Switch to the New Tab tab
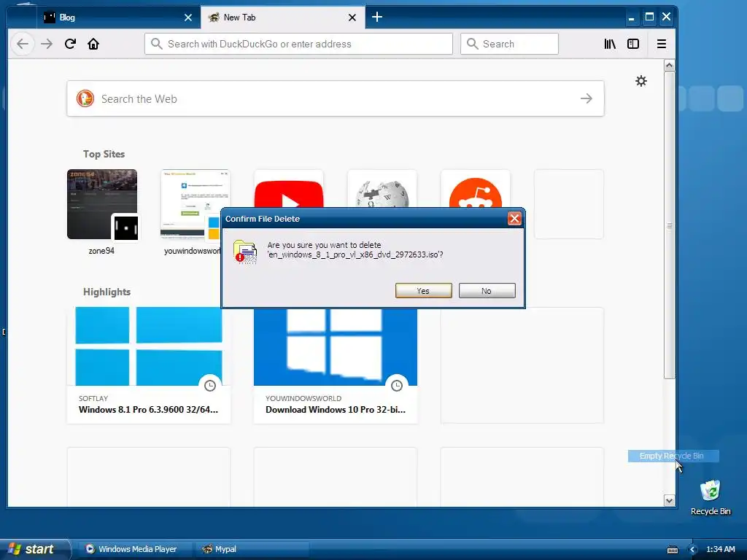The width and height of the screenshot is (747, 560). pos(283,17)
